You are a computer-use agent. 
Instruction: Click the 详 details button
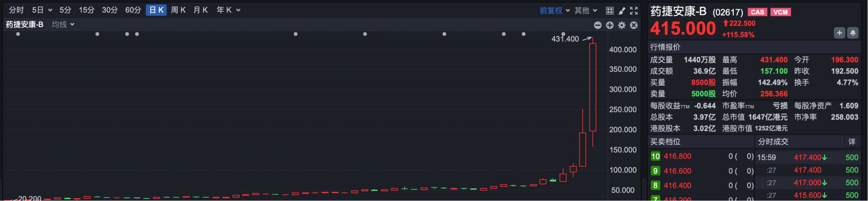pyautogui.click(x=852, y=142)
